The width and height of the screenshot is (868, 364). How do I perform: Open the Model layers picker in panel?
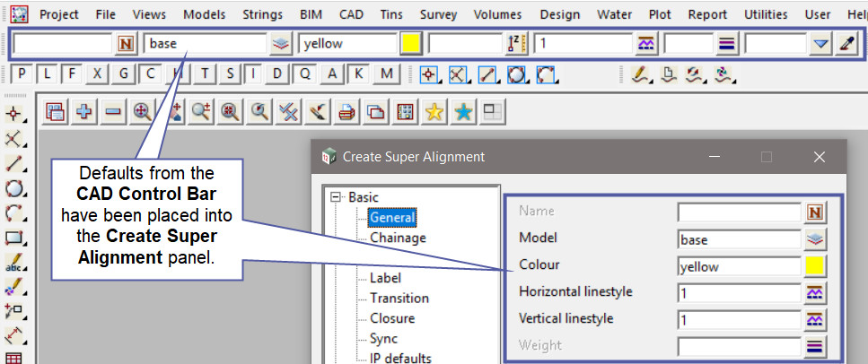point(816,239)
